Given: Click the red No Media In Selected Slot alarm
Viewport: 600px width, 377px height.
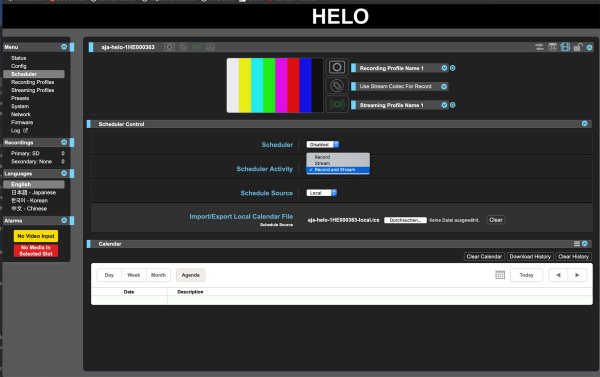Looking at the screenshot, I should pyautogui.click(x=36, y=251).
